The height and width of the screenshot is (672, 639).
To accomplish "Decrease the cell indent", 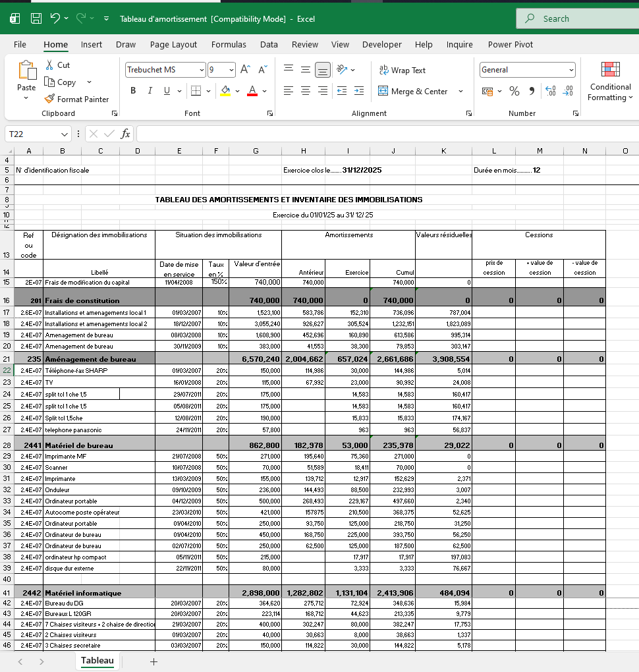I will (x=342, y=91).
